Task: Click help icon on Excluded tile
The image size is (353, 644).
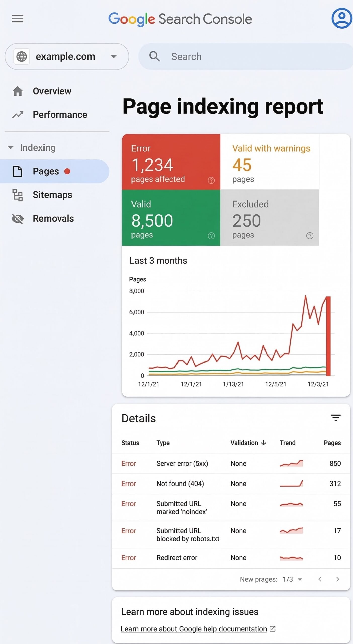Action: click(310, 236)
